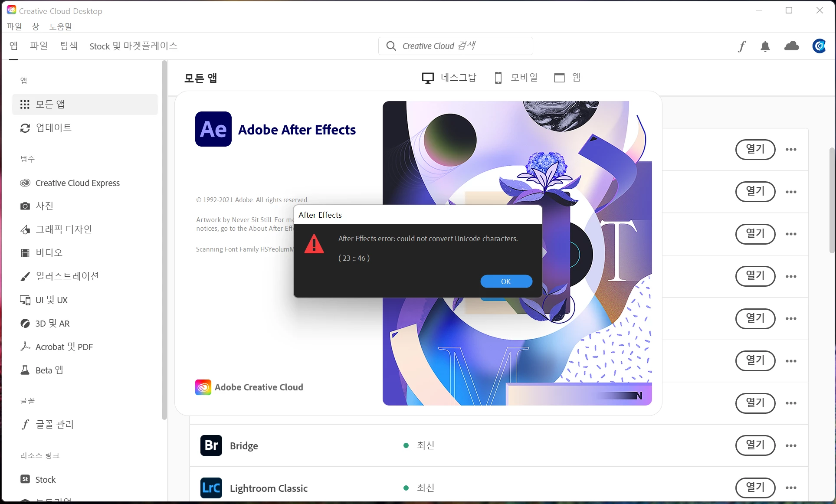Select Creative Cloud Express category
Image resolution: width=836 pixels, height=504 pixels.
77,183
